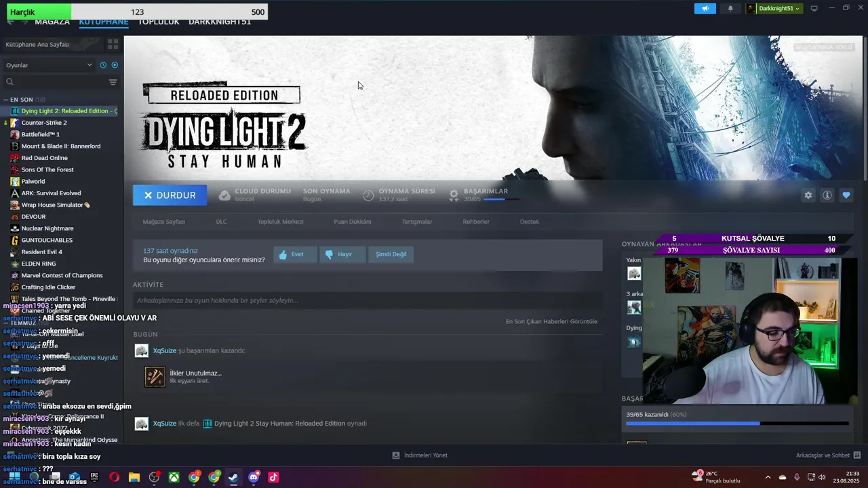868x488 pixels.
Task: Click the Sons Of The Forest icon
Action: point(15,169)
